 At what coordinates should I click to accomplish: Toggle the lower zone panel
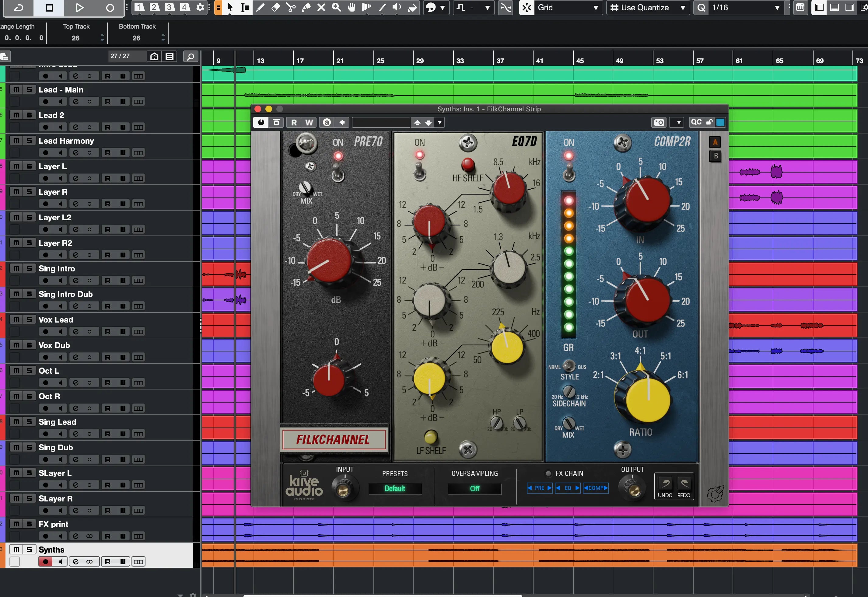pyautogui.click(x=834, y=8)
